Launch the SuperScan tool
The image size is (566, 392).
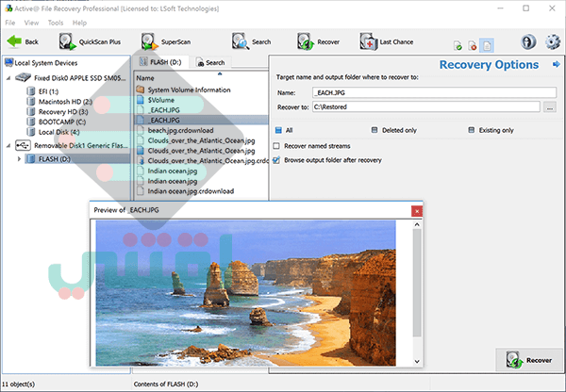(x=166, y=41)
